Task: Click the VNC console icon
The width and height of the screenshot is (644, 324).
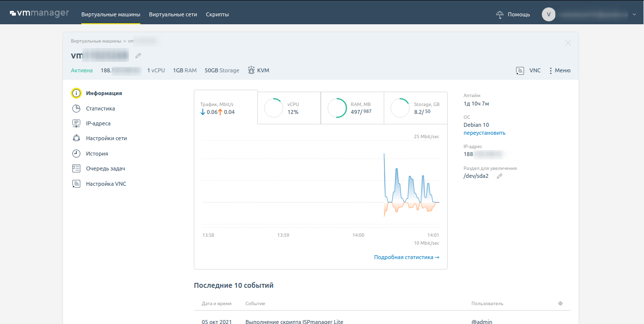Action: tap(520, 71)
